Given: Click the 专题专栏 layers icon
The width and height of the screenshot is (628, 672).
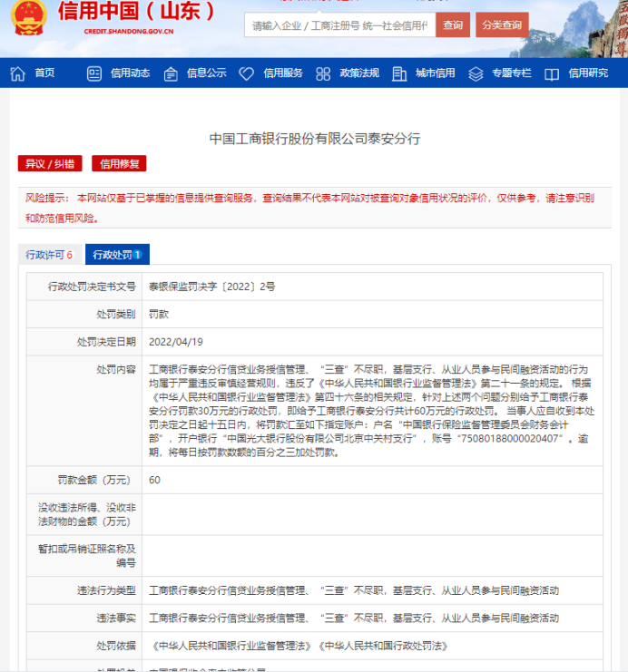Looking at the screenshot, I should pyautogui.click(x=476, y=73).
